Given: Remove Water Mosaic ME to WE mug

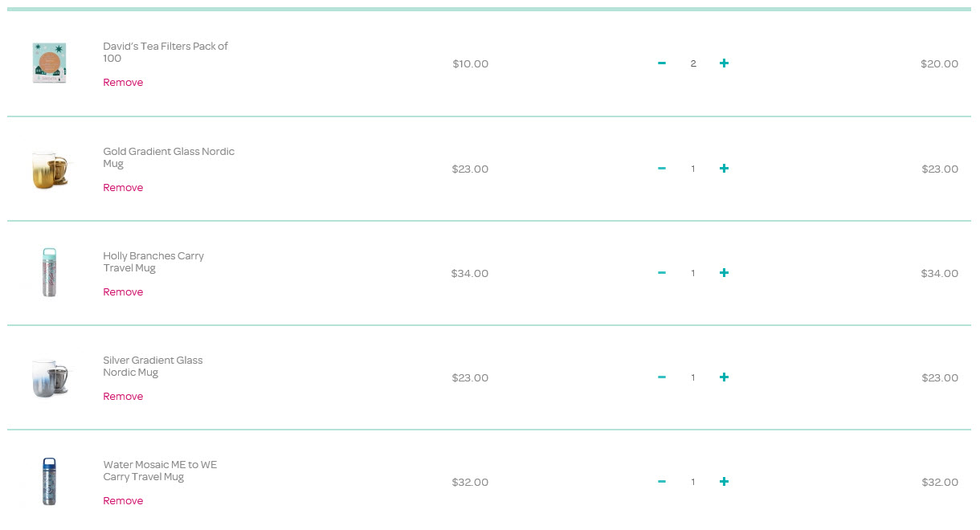Looking at the screenshot, I should pyautogui.click(x=123, y=501).
